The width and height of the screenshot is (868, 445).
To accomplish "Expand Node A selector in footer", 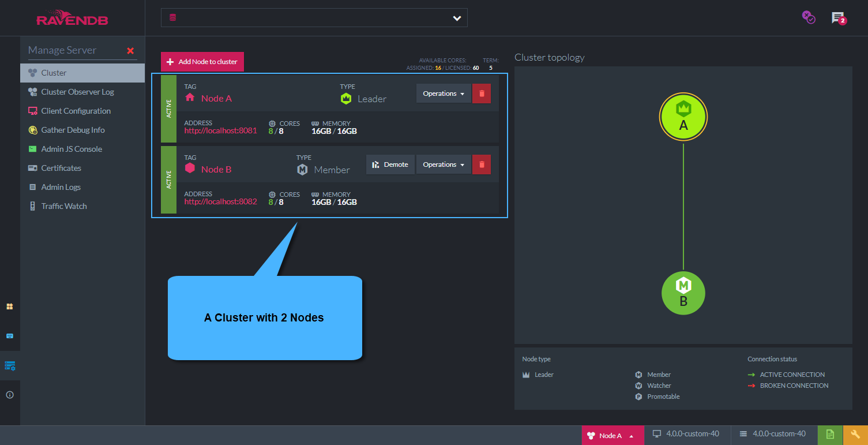I will click(612, 435).
